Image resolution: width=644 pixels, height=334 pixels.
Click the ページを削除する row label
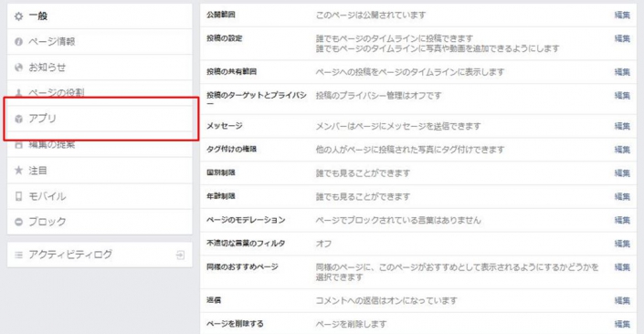pos(235,324)
